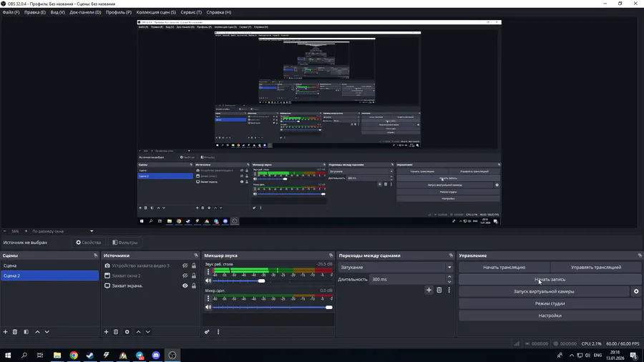This screenshot has height=362, width=644.
Task: Undock the Источники panel
Action: click(x=196, y=255)
